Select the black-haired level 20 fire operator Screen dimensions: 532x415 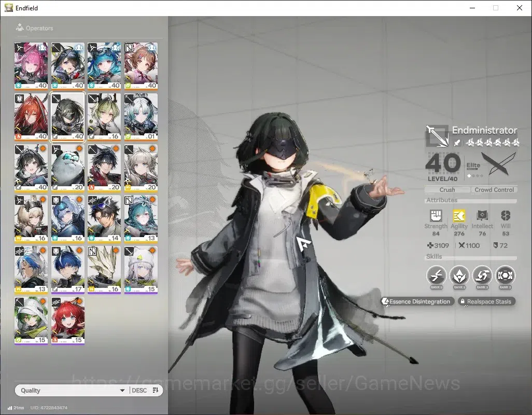(x=104, y=168)
